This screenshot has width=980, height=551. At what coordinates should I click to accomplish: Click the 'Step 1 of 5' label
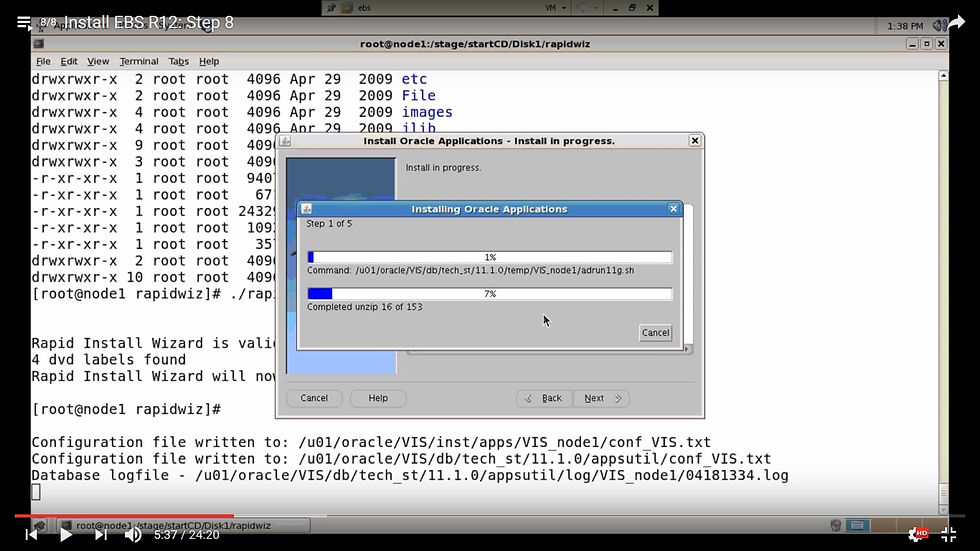(x=329, y=224)
